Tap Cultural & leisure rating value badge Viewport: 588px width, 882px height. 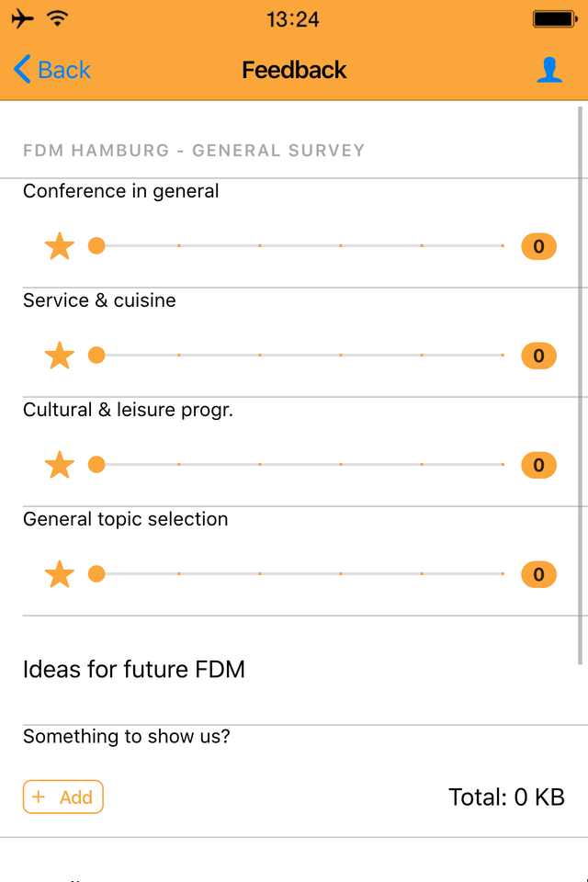pos(538,465)
